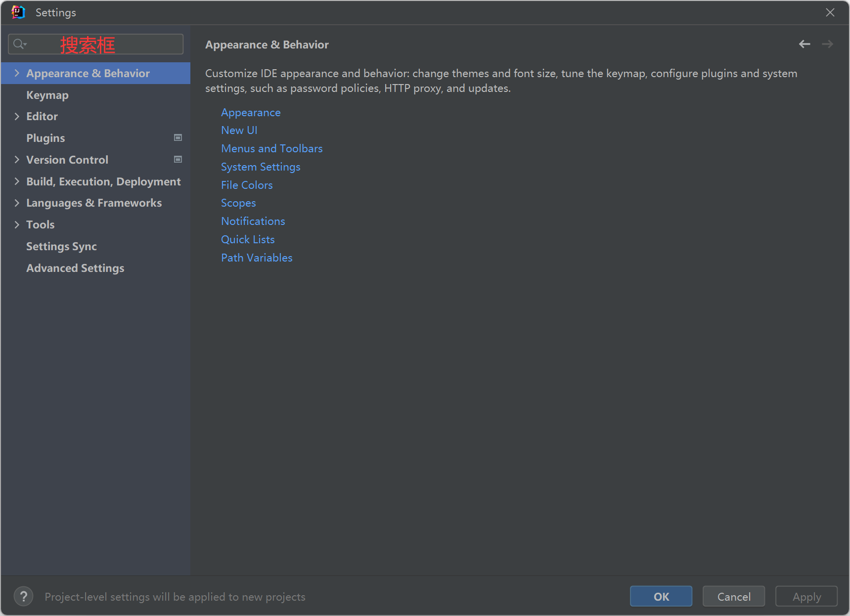Expand the Tools section chevron
The image size is (850, 616).
pyautogui.click(x=17, y=224)
